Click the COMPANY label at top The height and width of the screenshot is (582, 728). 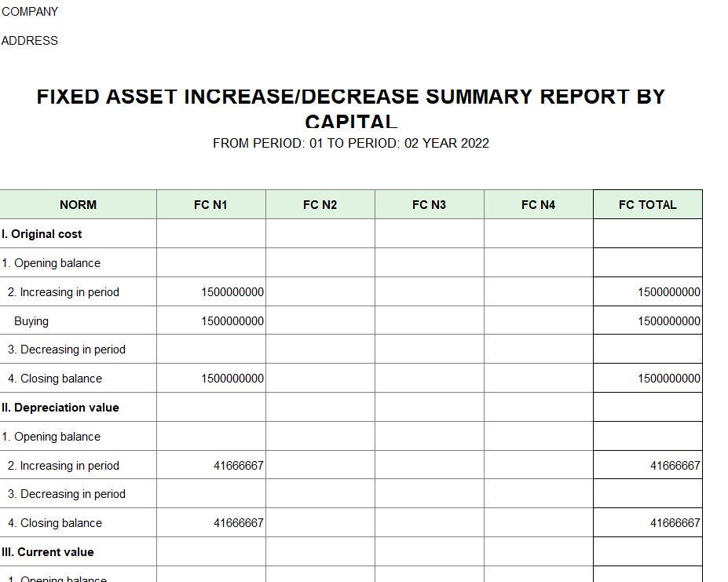(x=30, y=12)
